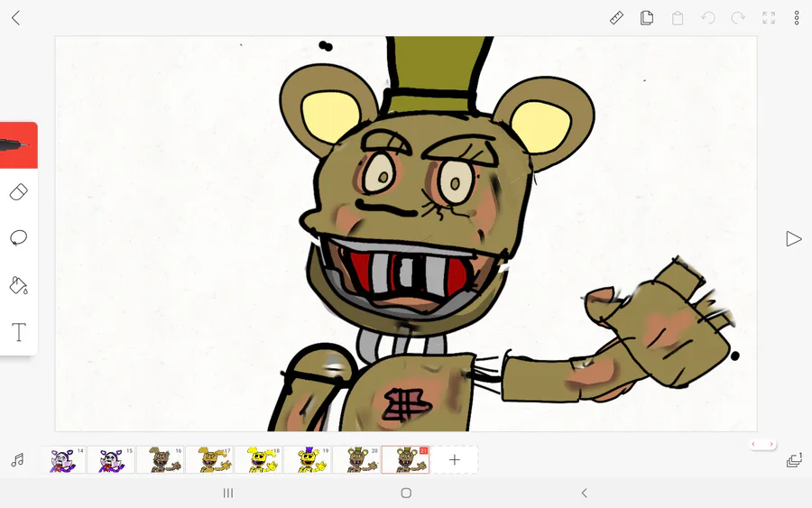The width and height of the screenshot is (812, 508).
Task: Select frame 18 thumbnail
Action: [x=258, y=460]
